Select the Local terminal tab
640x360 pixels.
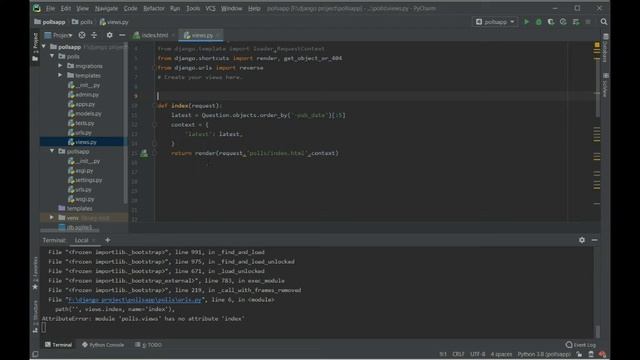pos(81,240)
